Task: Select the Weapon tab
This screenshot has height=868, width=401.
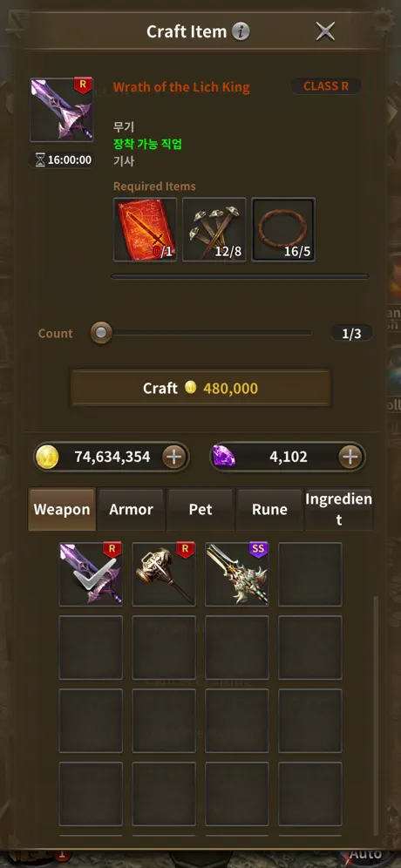Action: [x=62, y=509]
